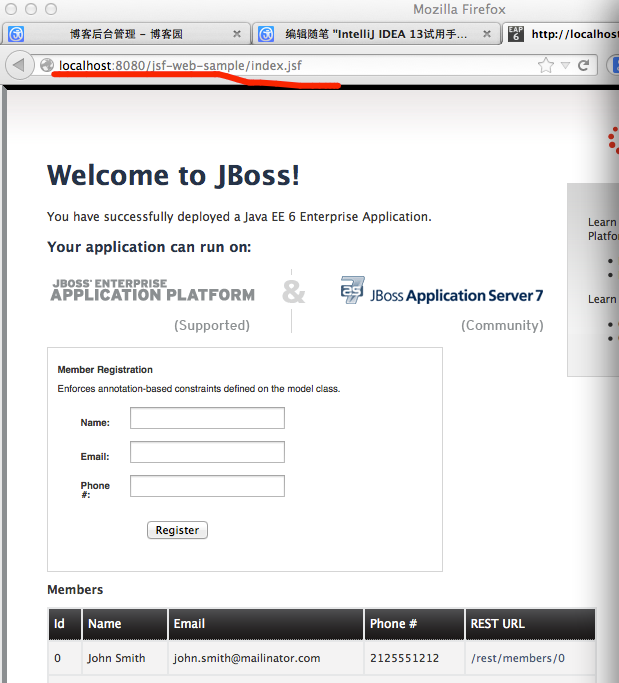Click the REST URL column header
Image resolution: width=619 pixels, height=683 pixels.
point(530,624)
